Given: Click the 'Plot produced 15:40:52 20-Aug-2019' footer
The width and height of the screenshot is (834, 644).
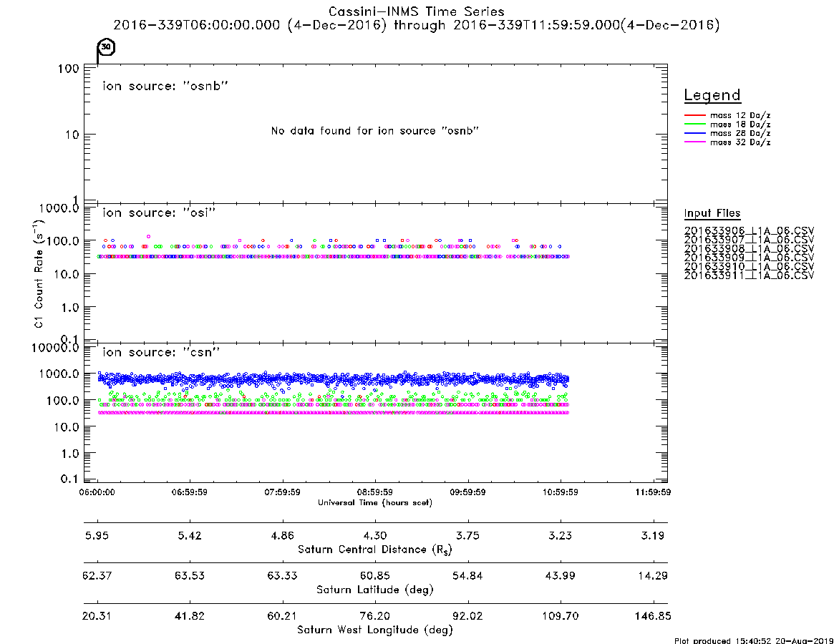Looking at the screenshot, I should [x=754, y=640].
